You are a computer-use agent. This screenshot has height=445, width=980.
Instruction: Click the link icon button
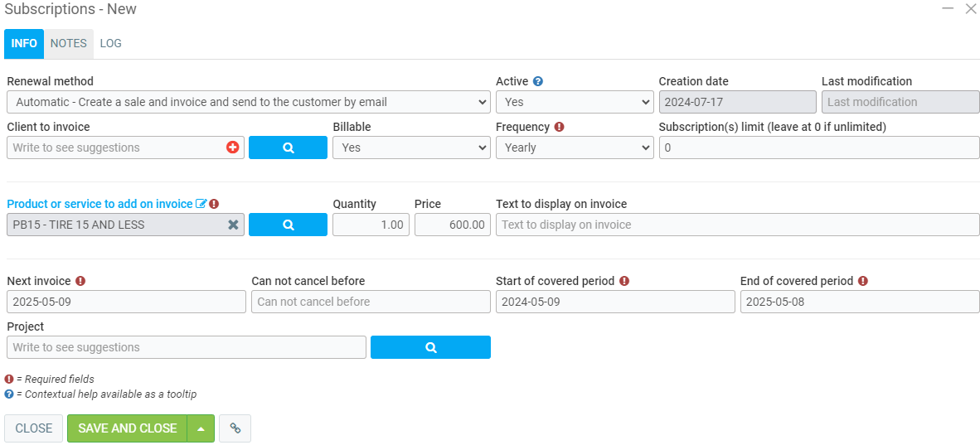pyautogui.click(x=235, y=428)
